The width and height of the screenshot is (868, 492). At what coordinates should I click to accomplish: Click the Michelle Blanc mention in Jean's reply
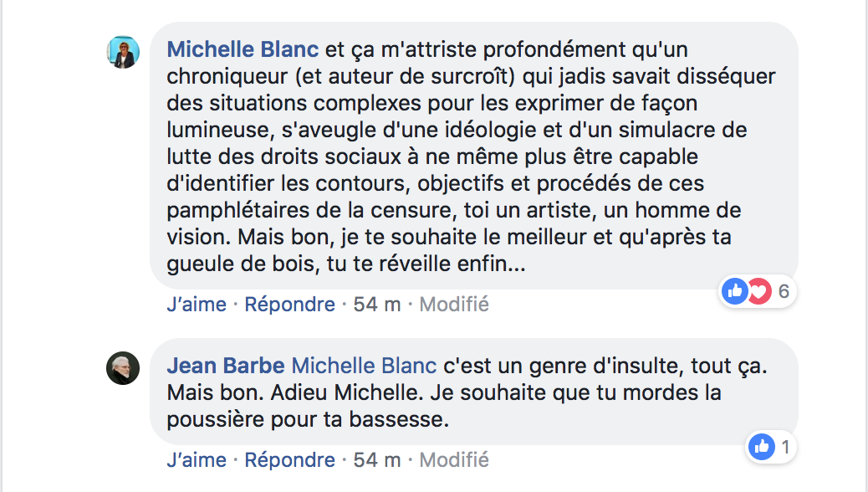(x=364, y=366)
